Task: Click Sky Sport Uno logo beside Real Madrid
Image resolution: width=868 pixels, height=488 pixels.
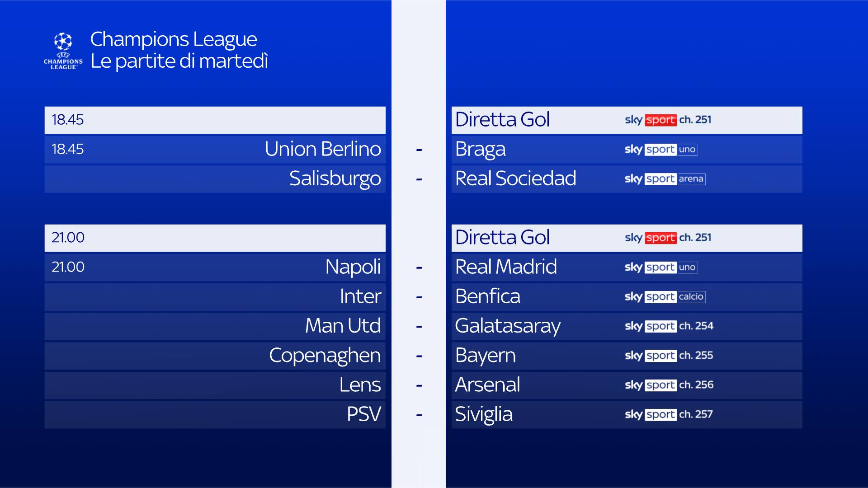Action: point(660,267)
